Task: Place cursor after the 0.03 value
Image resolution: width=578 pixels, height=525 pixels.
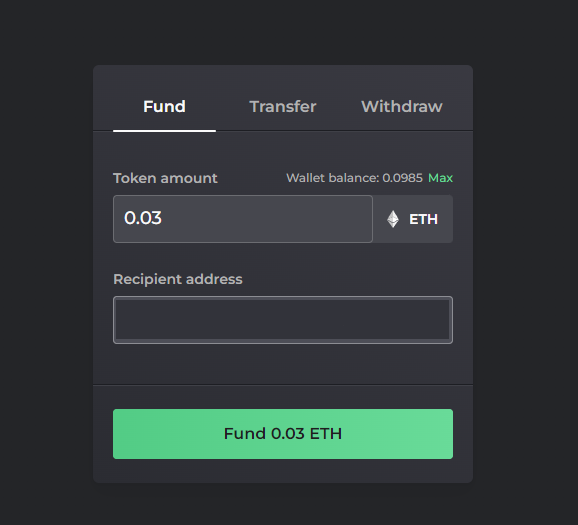Action: click(x=163, y=218)
